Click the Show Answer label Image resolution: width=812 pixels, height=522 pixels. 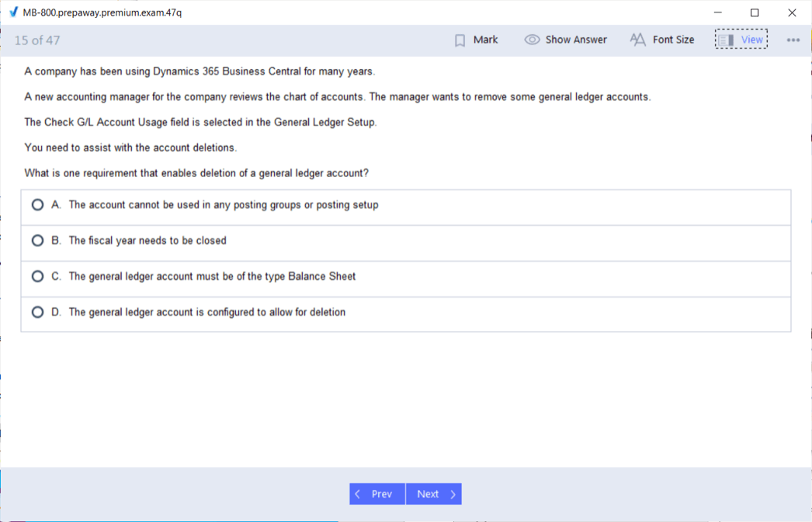576,40
